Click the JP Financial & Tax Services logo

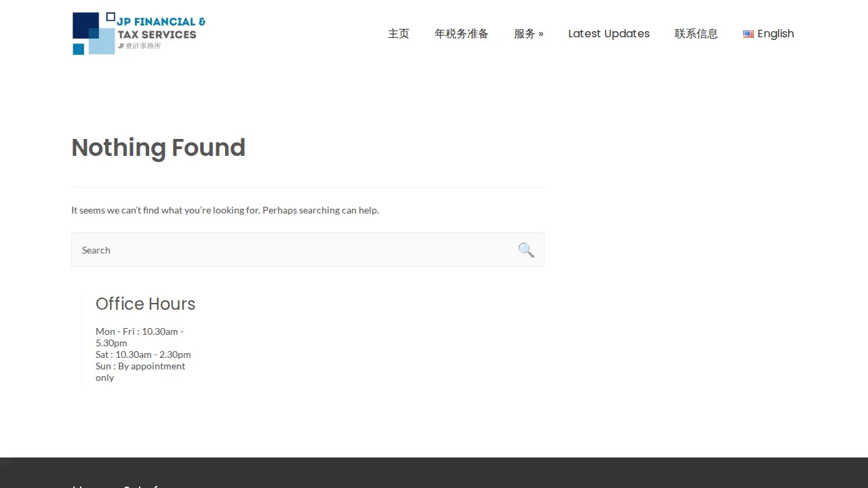(139, 33)
